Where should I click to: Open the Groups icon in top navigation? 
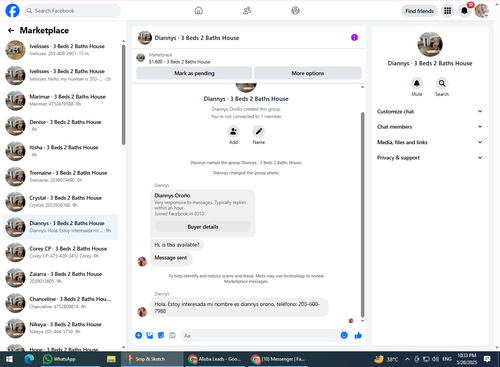(x=295, y=11)
